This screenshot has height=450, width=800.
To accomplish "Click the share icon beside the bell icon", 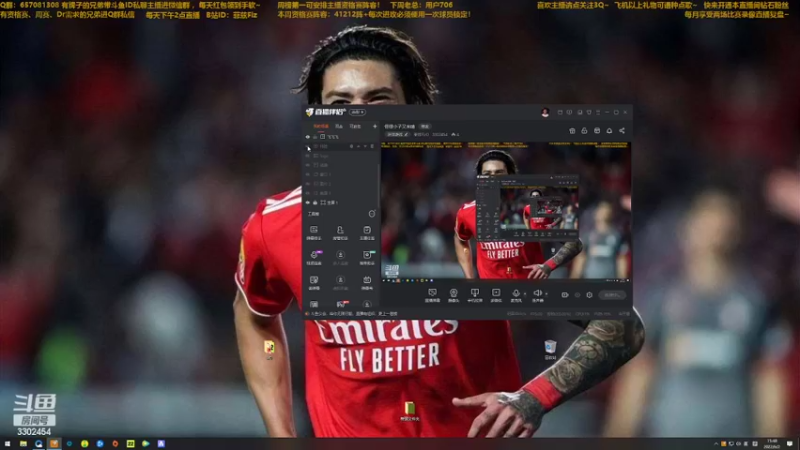I will 622,131.
